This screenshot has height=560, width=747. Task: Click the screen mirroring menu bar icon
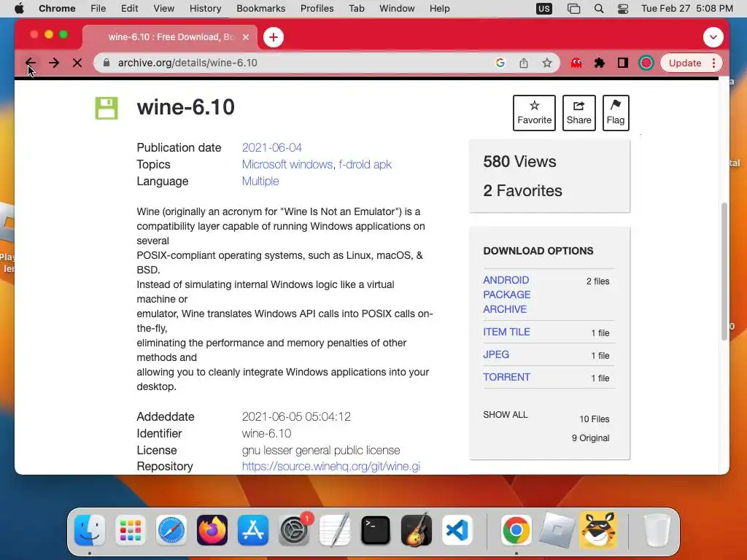coord(573,9)
